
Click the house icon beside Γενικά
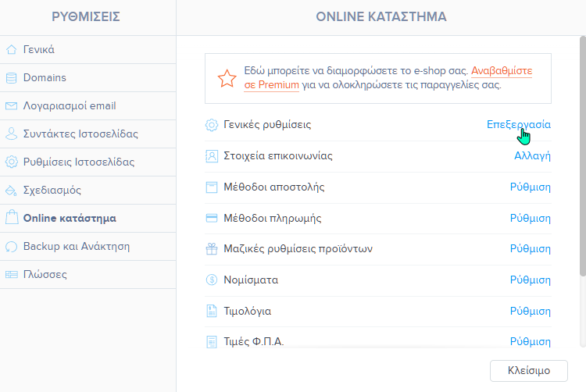(11, 50)
